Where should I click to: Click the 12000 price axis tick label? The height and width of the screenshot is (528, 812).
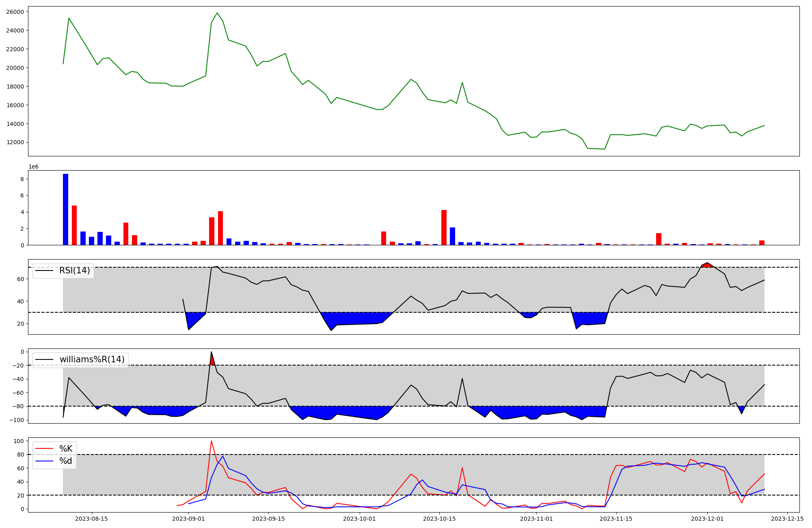[15, 143]
